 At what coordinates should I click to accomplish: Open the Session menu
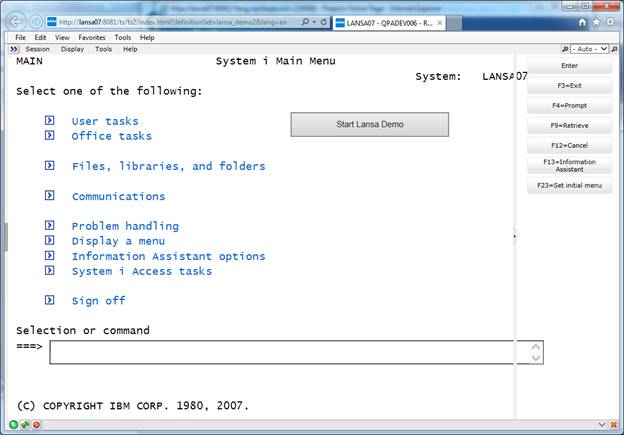pos(37,48)
